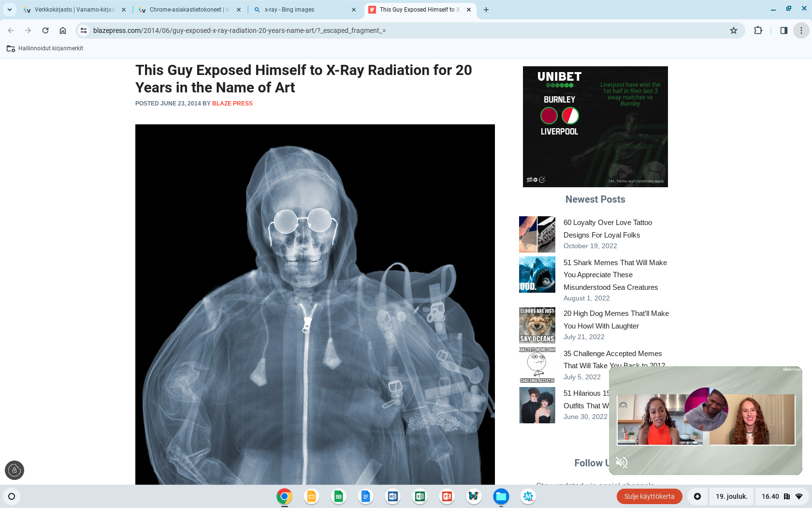
Task: Open Microsoft PowerPoint from the shelf
Action: coord(447,496)
